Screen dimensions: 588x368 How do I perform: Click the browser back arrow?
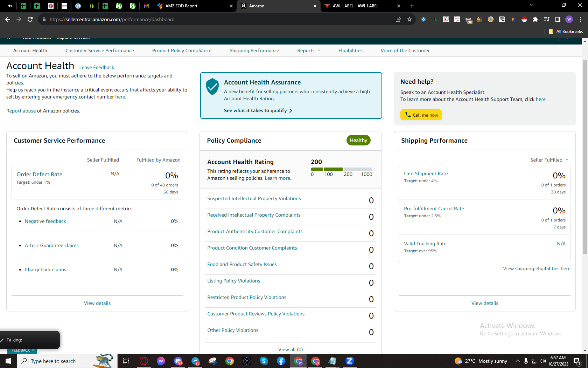click(8, 19)
